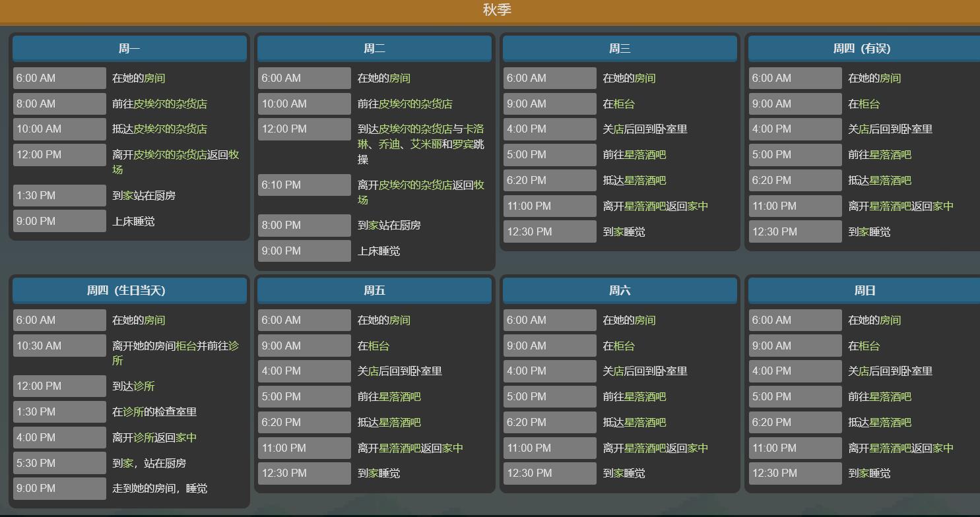Screen dimensions: 980x517
Task: Open 房间 link in 周二 6:00 AM row
Action: (400, 78)
